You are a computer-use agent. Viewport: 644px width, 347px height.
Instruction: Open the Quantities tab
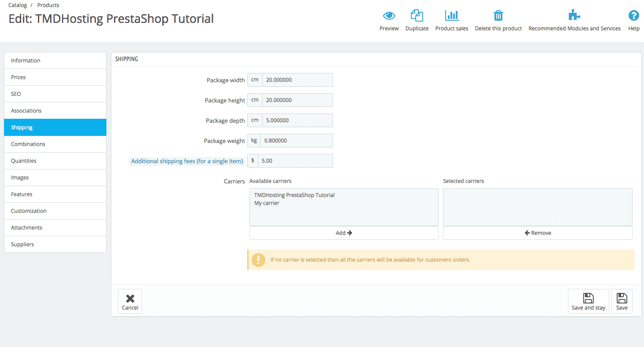tap(23, 161)
